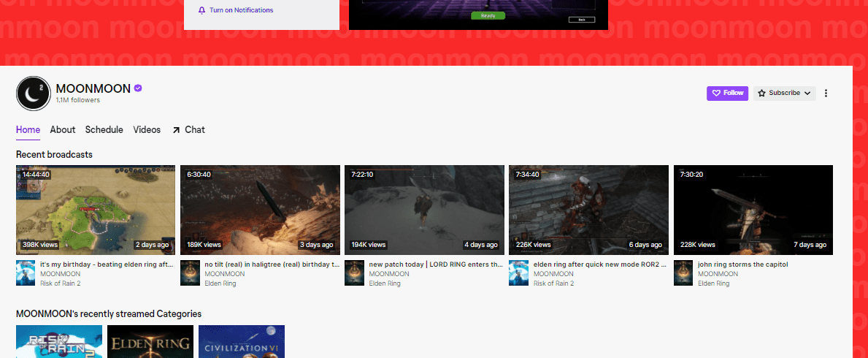Click Elden Ring category under haligtree video
Image resolution: width=868 pixels, height=358 pixels.
coord(220,283)
